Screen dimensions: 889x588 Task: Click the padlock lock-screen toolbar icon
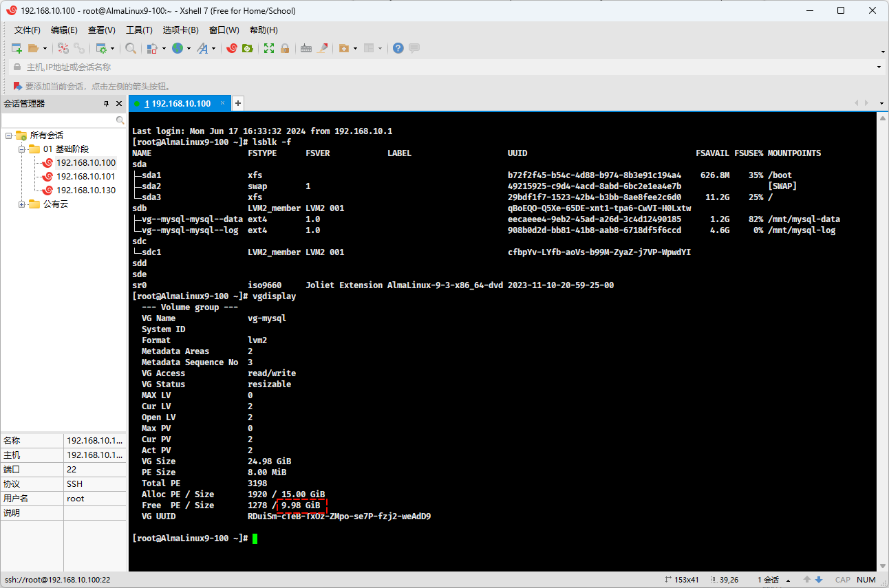coord(284,48)
